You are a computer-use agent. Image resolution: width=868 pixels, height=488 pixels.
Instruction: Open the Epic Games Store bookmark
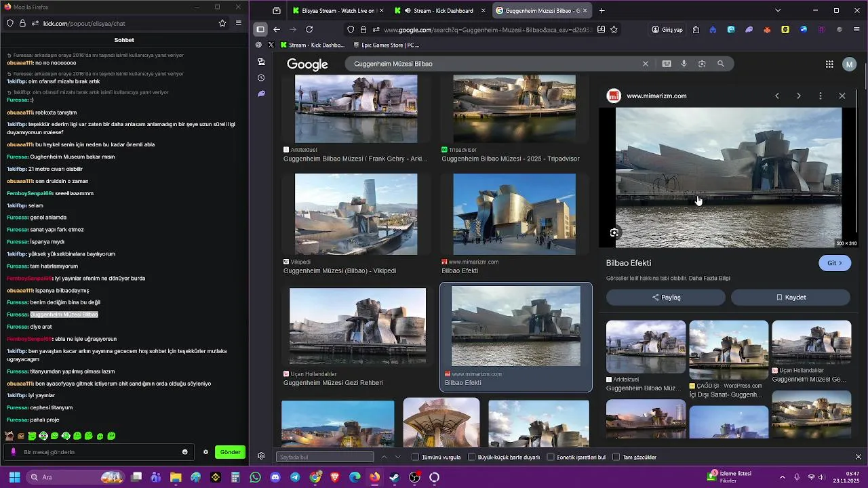point(387,45)
